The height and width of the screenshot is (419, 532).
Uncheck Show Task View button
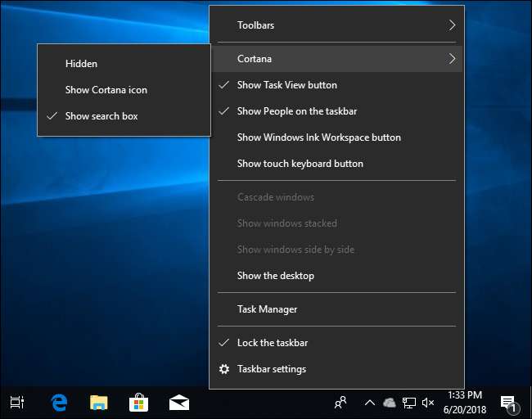pos(286,85)
